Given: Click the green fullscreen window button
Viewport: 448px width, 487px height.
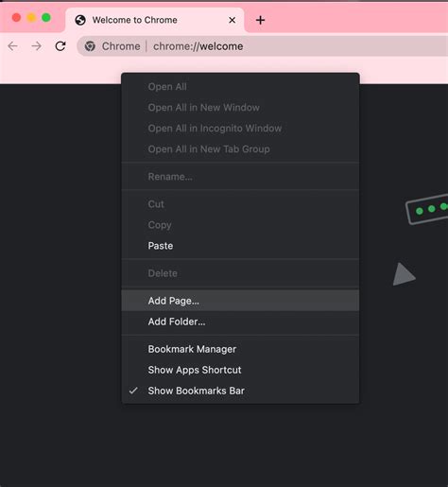Looking at the screenshot, I should [46, 18].
